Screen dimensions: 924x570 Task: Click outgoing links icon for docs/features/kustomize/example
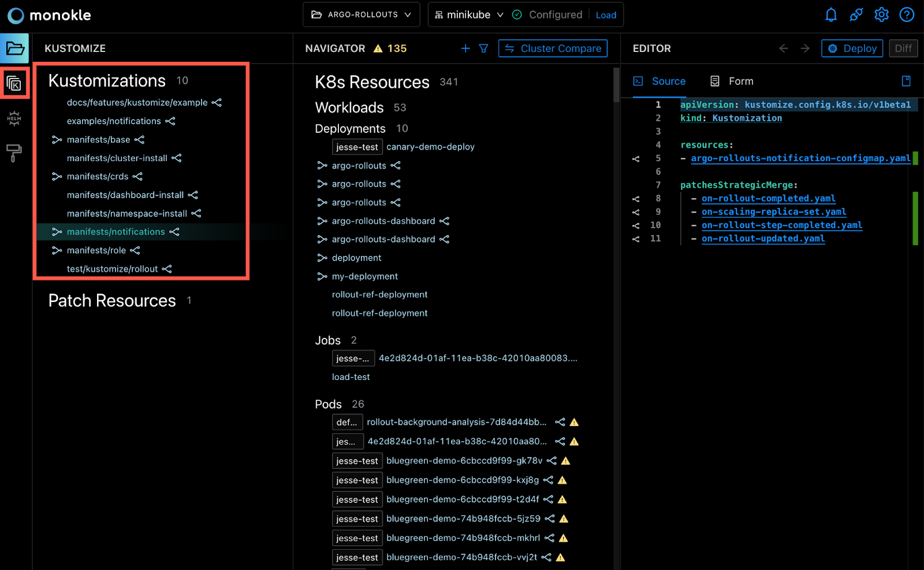217,103
